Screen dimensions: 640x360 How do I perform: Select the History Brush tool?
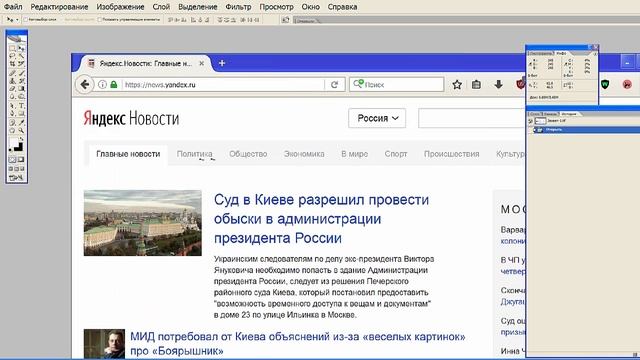(21, 80)
